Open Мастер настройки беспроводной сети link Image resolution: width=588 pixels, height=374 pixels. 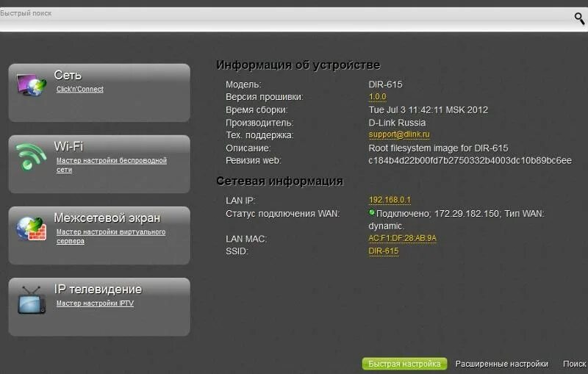click(x=112, y=165)
